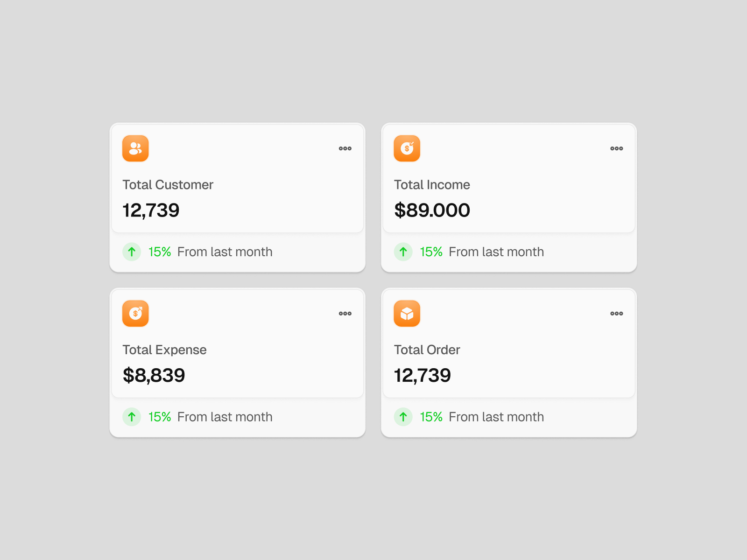This screenshot has width=747, height=560.
Task: Open the options menu on Total Customer card
Action: [x=345, y=148]
